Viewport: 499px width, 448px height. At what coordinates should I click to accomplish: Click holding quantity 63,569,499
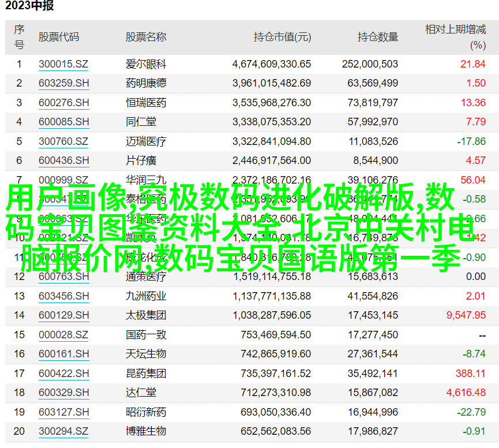point(373,83)
